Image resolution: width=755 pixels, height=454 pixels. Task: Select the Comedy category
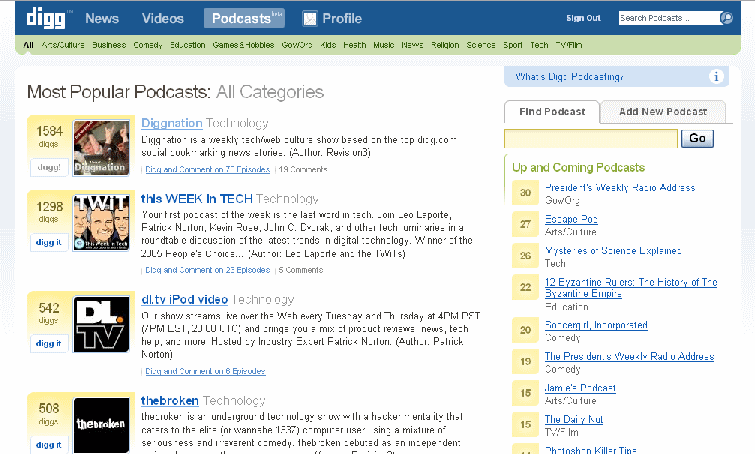click(x=148, y=45)
